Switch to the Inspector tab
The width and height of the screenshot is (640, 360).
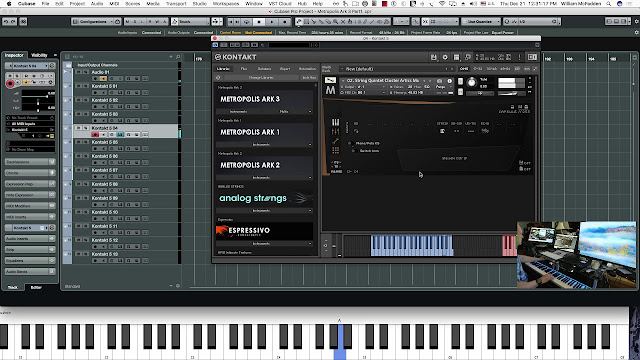click(14, 55)
